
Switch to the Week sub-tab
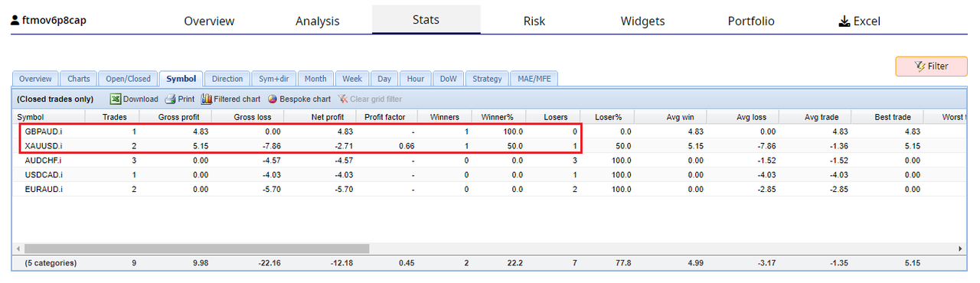click(352, 79)
